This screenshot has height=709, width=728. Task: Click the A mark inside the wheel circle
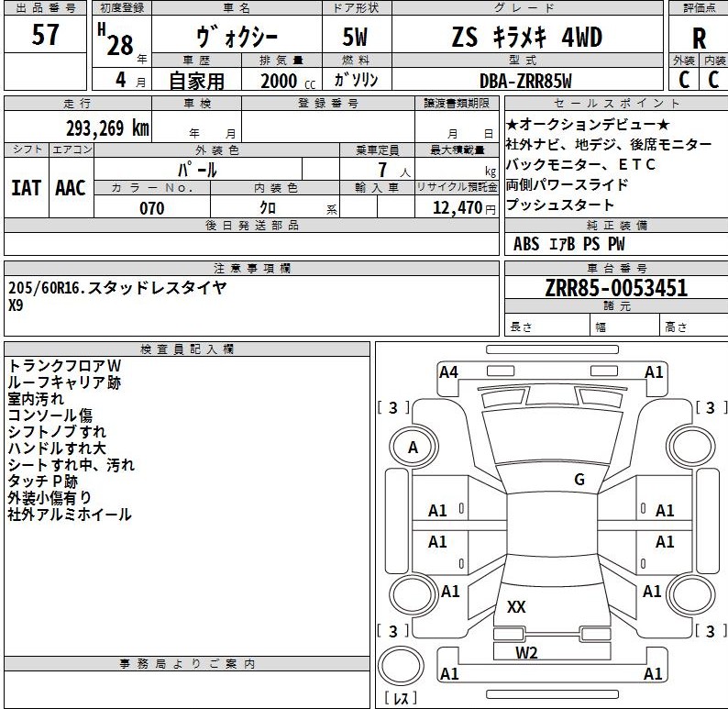413,448
